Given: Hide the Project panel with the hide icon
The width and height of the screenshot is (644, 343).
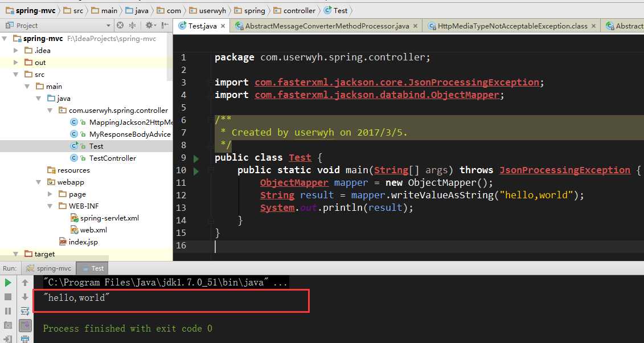Looking at the screenshot, I should tap(165, 25).
